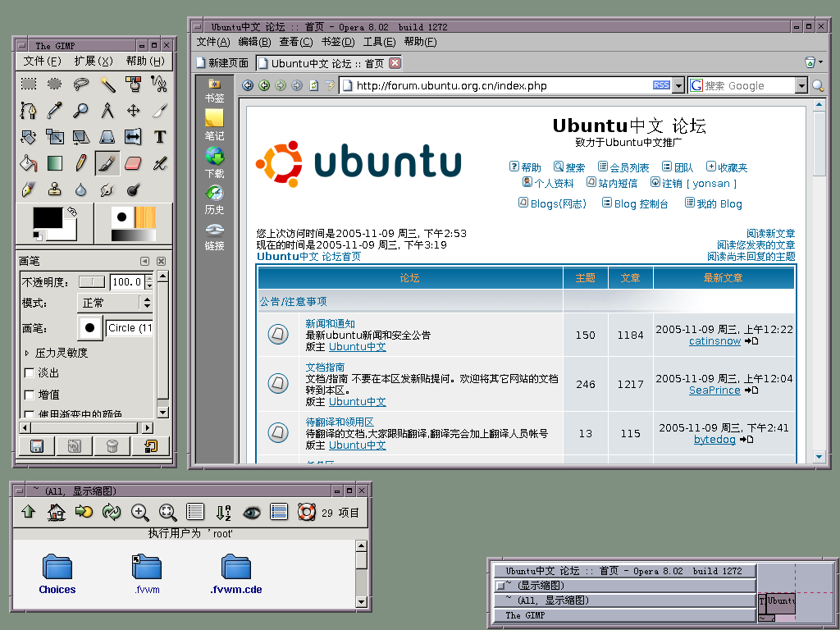Enable the 淡出 (fade out) checkbox

30,373
